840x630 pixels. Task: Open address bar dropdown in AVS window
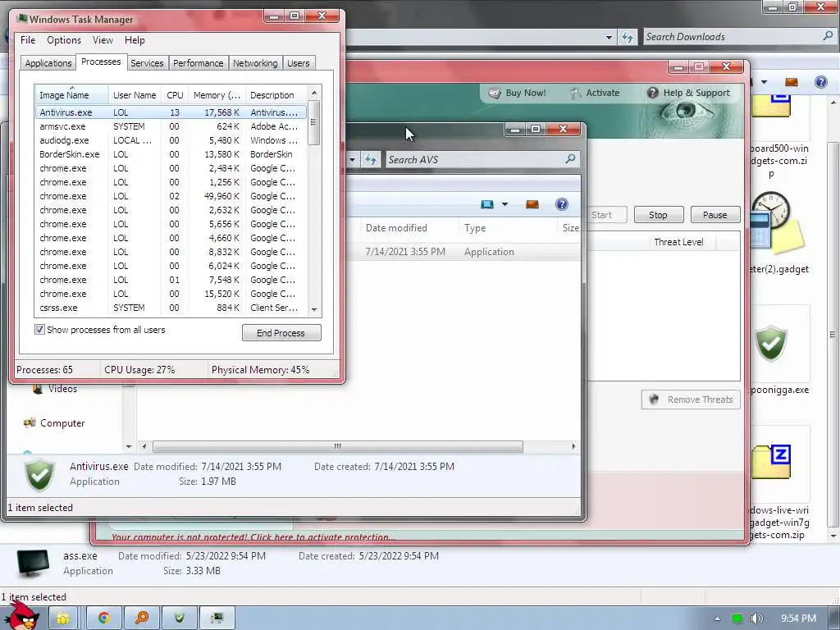352,160
